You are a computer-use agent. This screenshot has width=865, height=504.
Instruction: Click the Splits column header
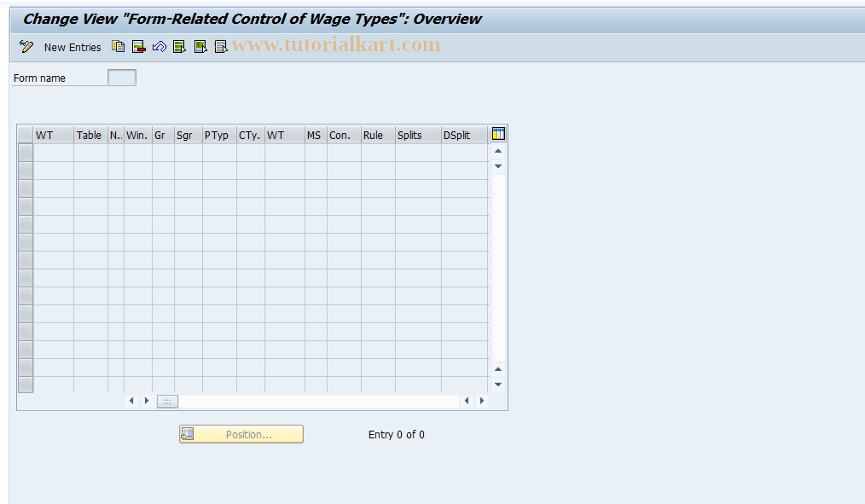[418, 135]
